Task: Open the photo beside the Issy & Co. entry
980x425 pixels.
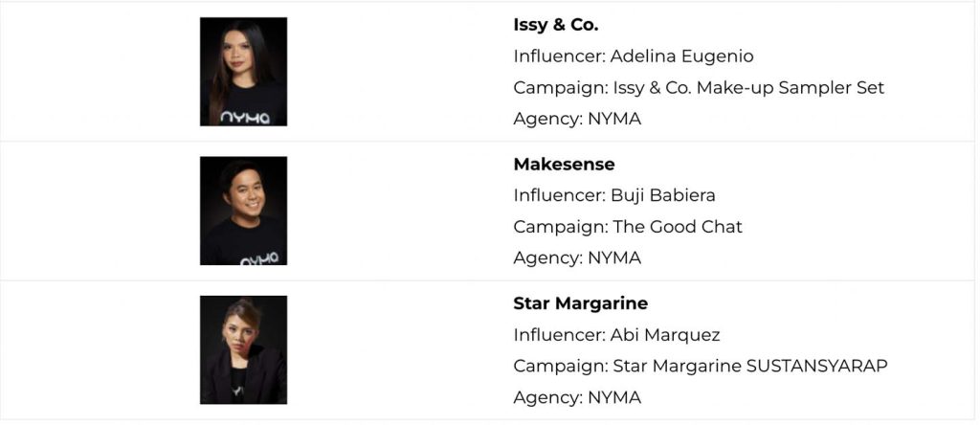Action: point(243,72)
